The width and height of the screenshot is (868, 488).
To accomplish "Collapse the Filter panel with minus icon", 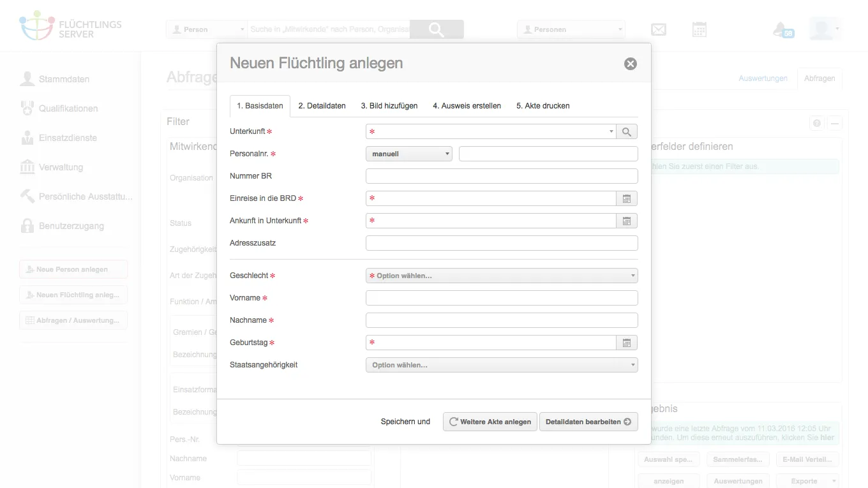I will click(x=834, y=123).
